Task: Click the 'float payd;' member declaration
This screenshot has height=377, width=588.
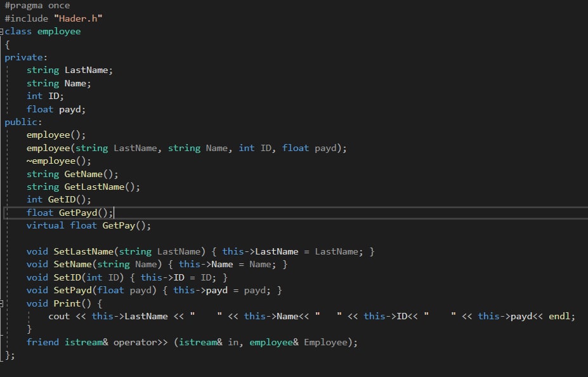Action: click(x=56, y=109)
